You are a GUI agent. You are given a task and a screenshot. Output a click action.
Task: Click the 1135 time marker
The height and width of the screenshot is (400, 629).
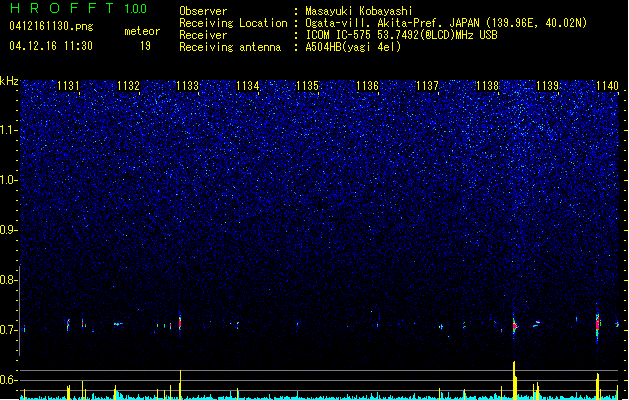[x=307, y=86]
